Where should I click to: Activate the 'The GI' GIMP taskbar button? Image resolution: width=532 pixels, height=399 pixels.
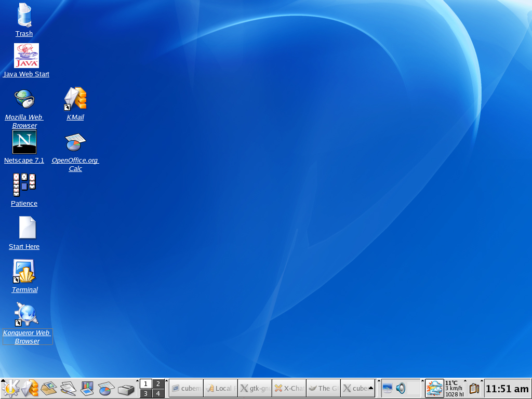tap(323, 389)
